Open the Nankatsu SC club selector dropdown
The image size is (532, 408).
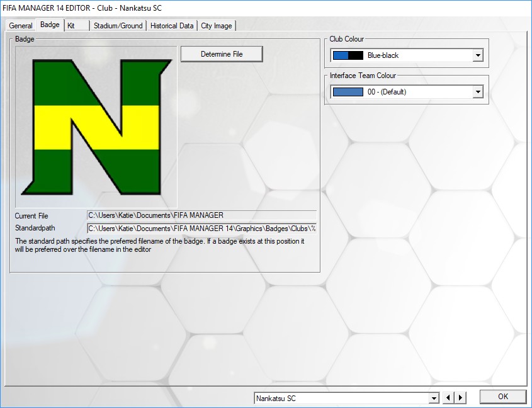point(434,398)
